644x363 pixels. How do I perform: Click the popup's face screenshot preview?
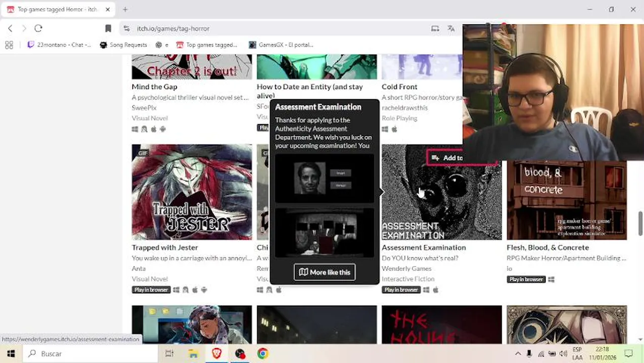[x=325, y=179]
